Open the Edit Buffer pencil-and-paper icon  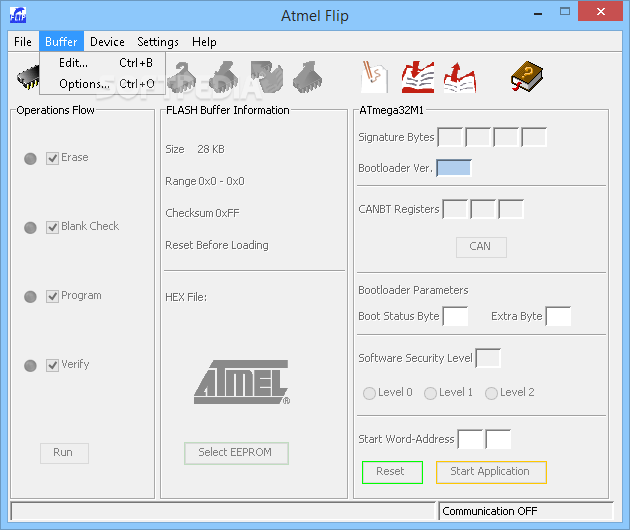(374, 77)
